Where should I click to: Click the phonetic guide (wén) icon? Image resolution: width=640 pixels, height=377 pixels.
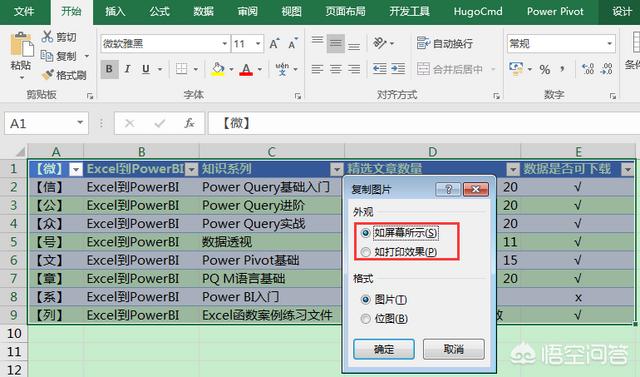282,69
